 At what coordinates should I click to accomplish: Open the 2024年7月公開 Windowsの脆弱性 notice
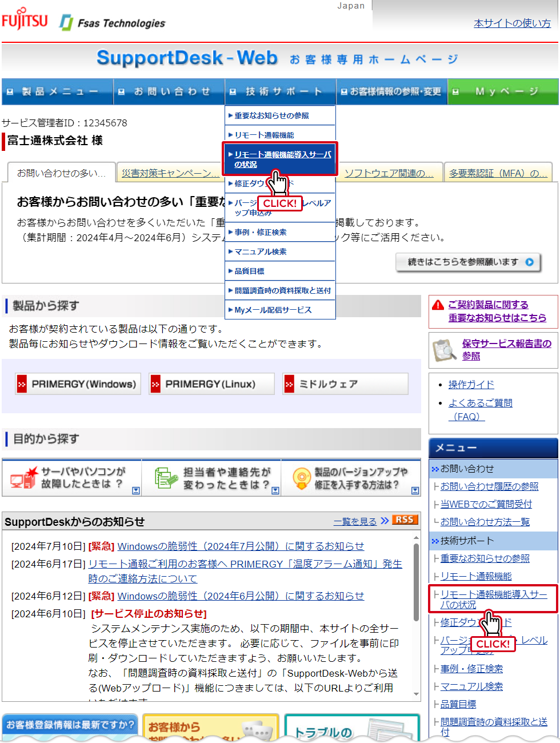click(x=241, y=546)
